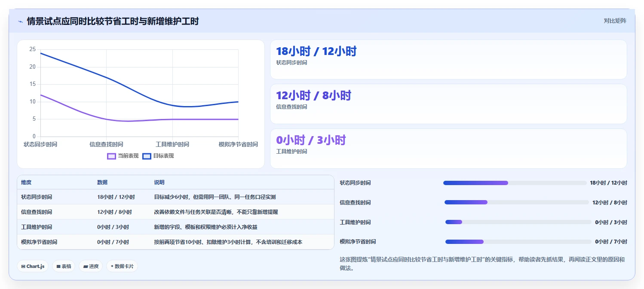This screenshot has width=644, height=289.
Task: Click the 状态同步时间 label in the progress list
Action: tap(355, 183)
